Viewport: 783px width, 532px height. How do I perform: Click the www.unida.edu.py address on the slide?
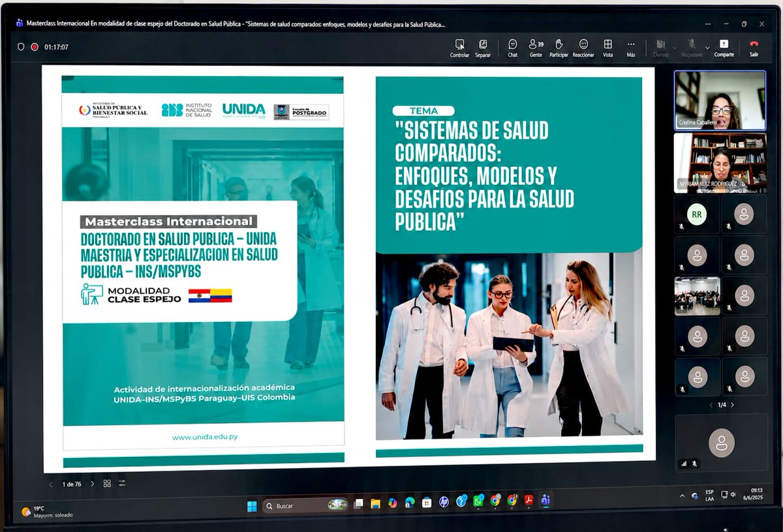coord(205,437)
